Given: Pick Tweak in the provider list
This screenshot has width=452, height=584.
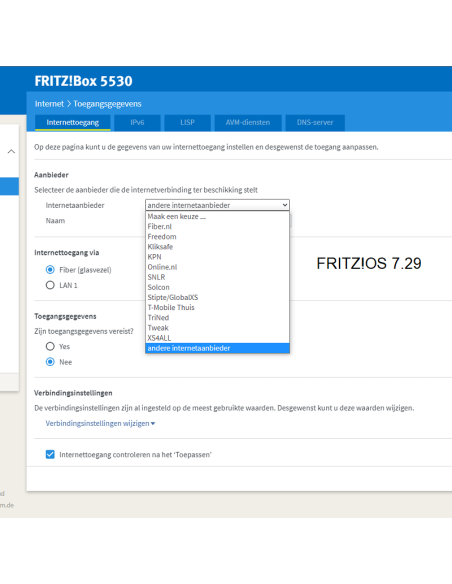Looking at the screenshot, I should 217,328.
